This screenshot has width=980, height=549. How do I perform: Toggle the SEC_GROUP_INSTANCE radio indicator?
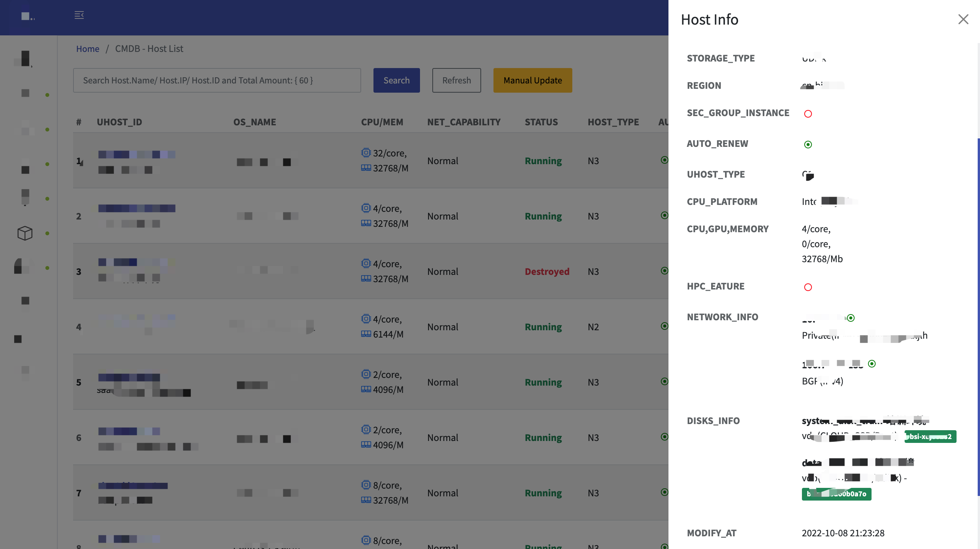click(x=808, y=114)
